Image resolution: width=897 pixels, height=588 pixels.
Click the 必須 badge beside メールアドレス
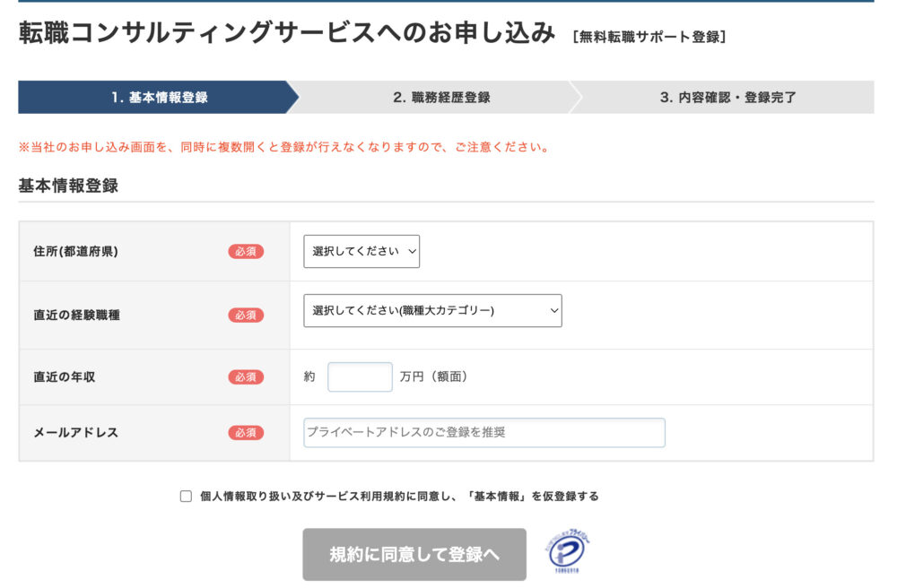coord(246,433)
